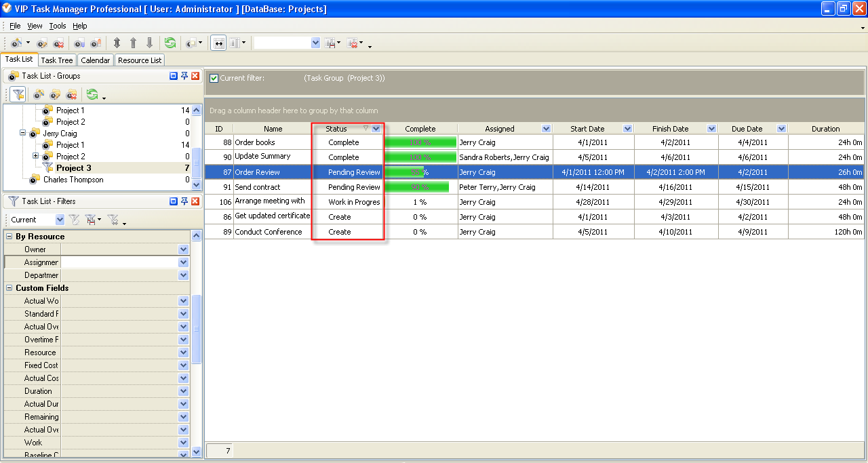
Task: Click the delete group icon in Groups panel
Action: click(x=71, y=94)
